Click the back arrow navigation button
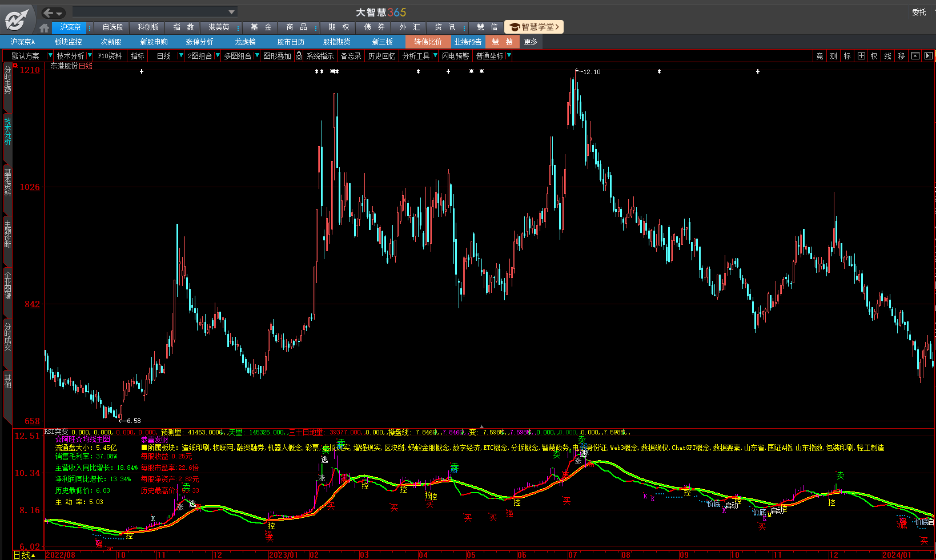This screenshot has height=560, width=936. (x=49, y=13)
